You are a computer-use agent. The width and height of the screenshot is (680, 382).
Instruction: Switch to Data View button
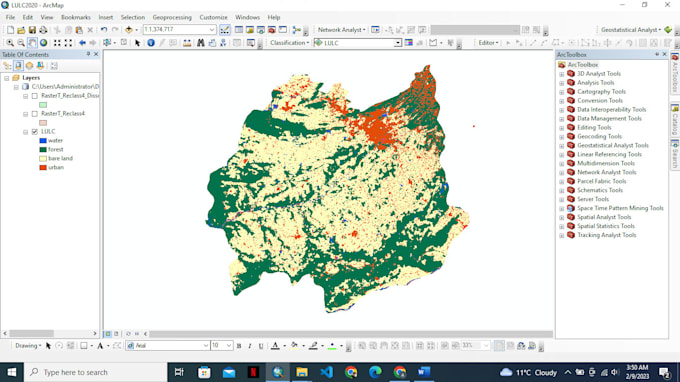click(x=108, y=334)
